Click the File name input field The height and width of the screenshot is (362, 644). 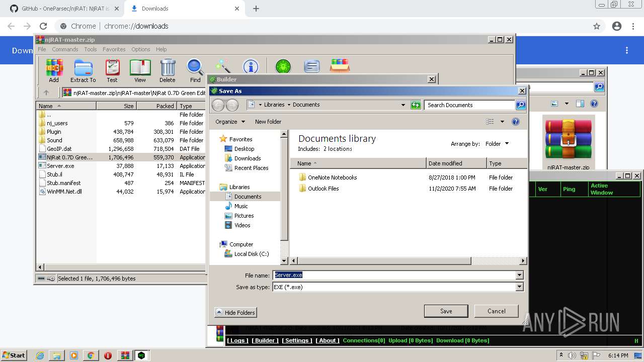click(394, 275)
